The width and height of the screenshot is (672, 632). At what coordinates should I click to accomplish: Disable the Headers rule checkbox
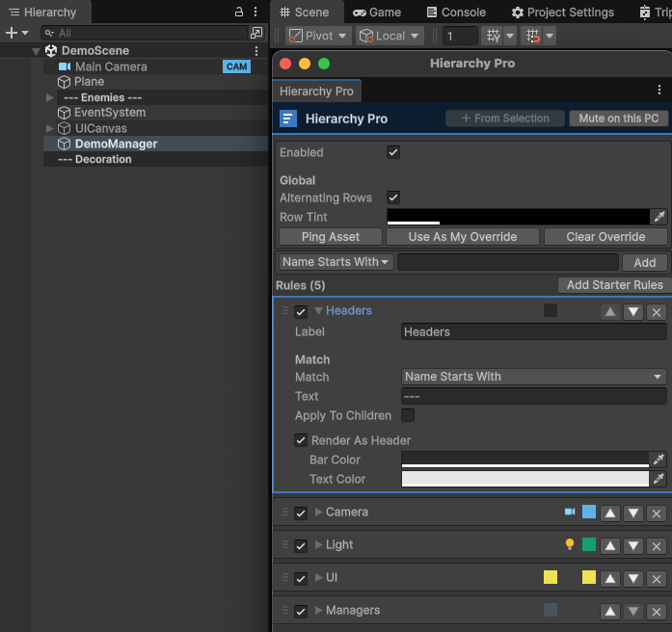click(301, 312)
